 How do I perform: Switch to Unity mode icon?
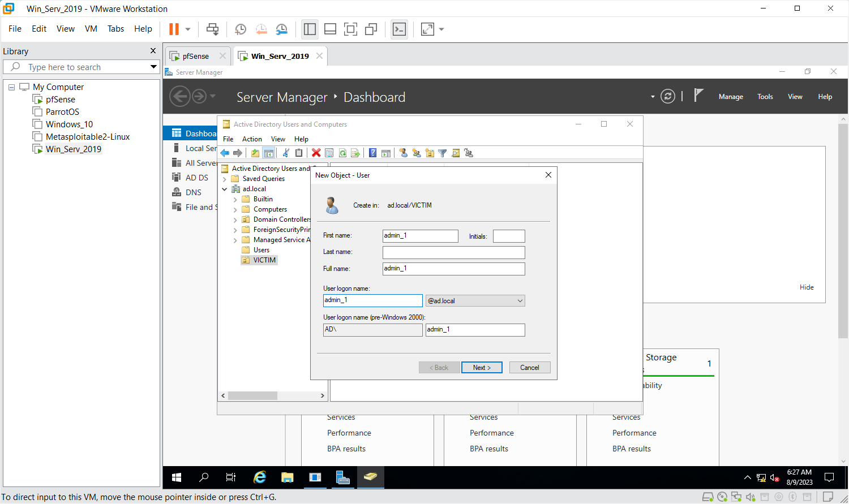[371, 29]
